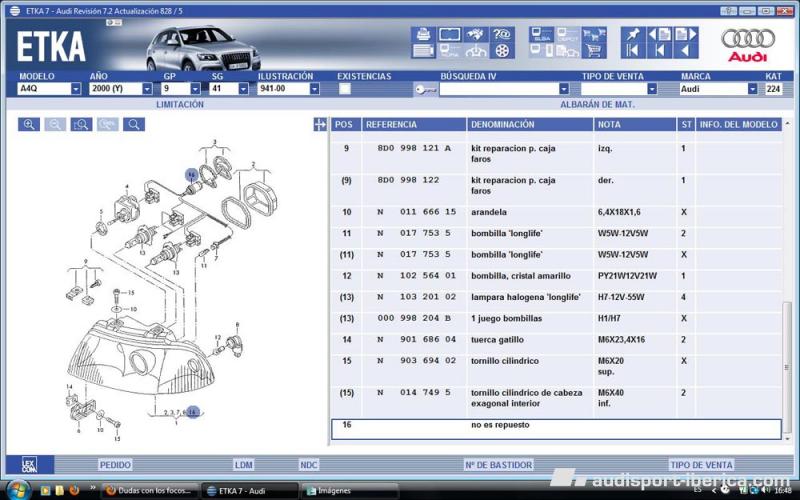Viewport: 800px width, 500px height.
Task: Click the double-bar first-page arrow icon
Action: click(633, 51)
